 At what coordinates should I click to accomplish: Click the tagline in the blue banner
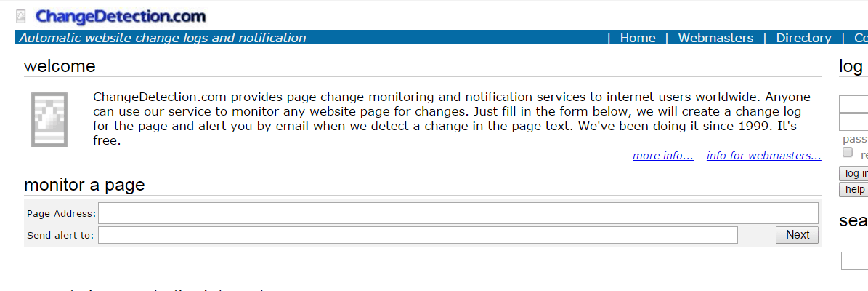[163, 39]
